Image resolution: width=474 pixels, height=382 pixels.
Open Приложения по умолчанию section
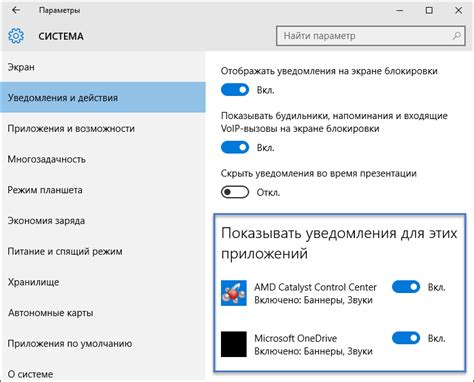click(x=103, y=343)
